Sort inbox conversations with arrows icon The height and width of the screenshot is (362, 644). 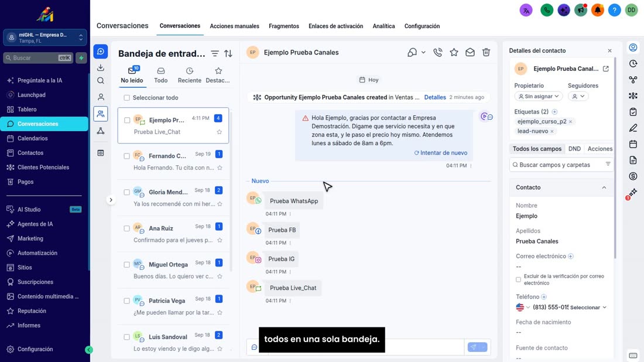(x=228, y=53)
